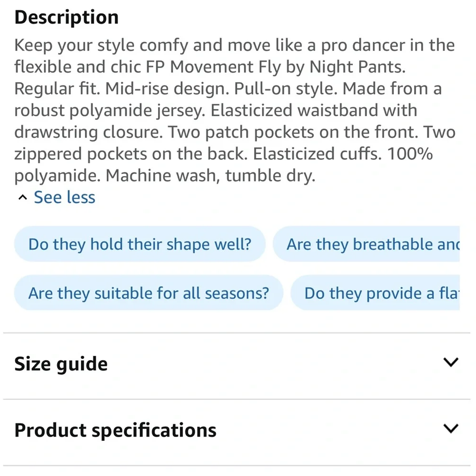The width and height of the screenshot is (476, 476).
Task: Click the "Regular fit" text in description
Action: tap(57, 89)
